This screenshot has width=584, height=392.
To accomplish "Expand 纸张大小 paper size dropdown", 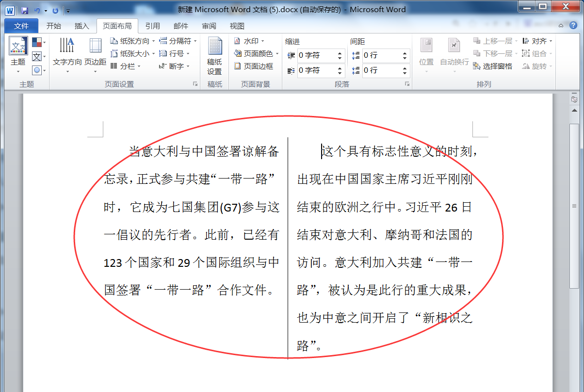I will click(x=132, y=54).
